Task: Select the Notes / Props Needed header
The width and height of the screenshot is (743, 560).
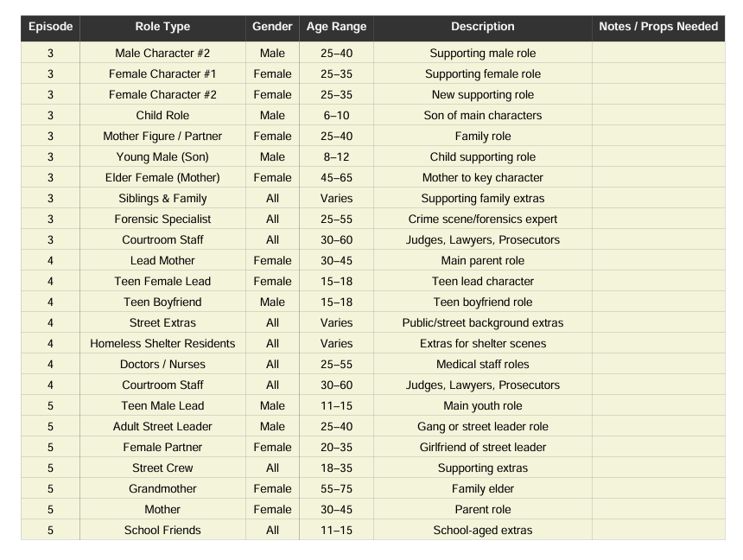Action: [x=658, y=27]
